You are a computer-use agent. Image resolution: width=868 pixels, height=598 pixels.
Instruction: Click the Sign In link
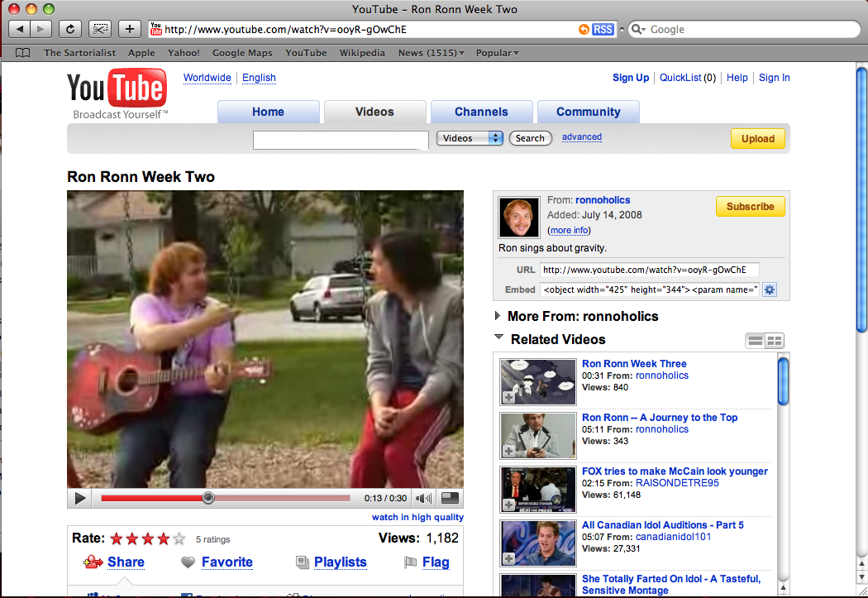774,78
